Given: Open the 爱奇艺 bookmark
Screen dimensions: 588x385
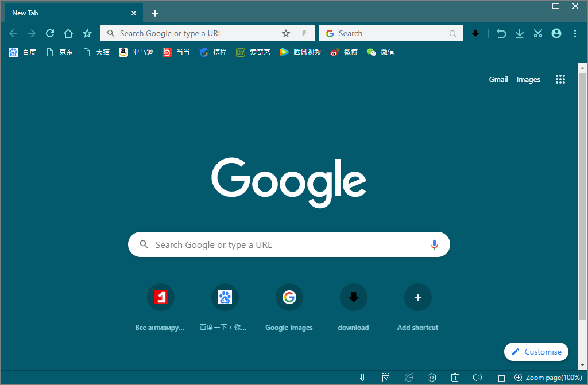Looking at the screenshot, I should coord(253,52).
